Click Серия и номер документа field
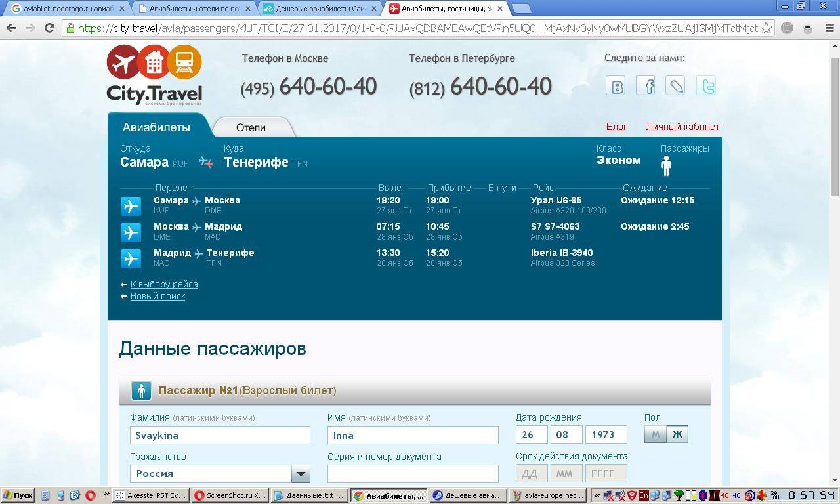Image resolution: width=840 pixels, height=504 pixels. 413,473
